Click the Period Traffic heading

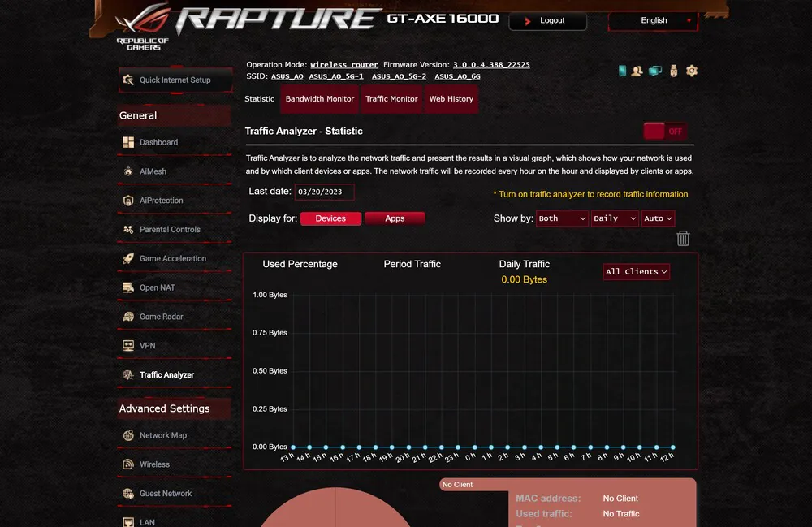click(x=412, y=264)
